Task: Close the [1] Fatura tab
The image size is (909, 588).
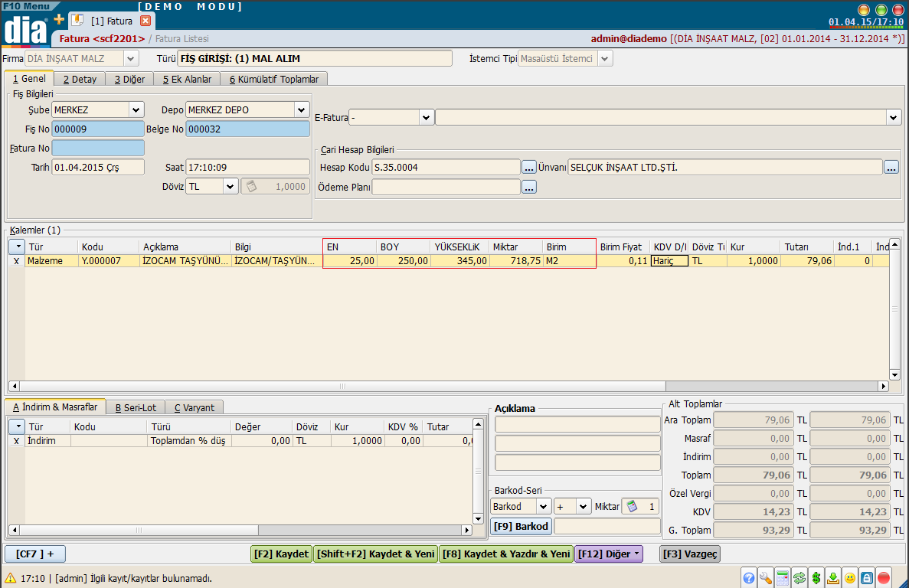Action: coord(146,21)
